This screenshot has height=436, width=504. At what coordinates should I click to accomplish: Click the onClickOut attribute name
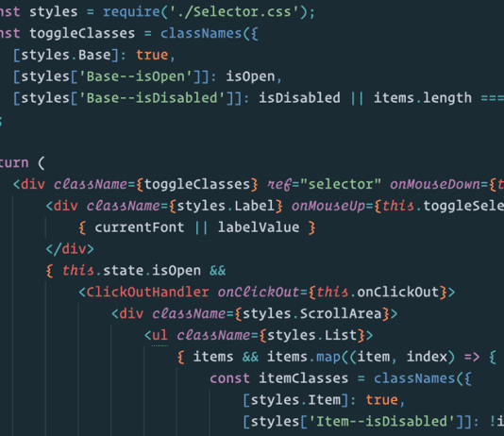259,292
